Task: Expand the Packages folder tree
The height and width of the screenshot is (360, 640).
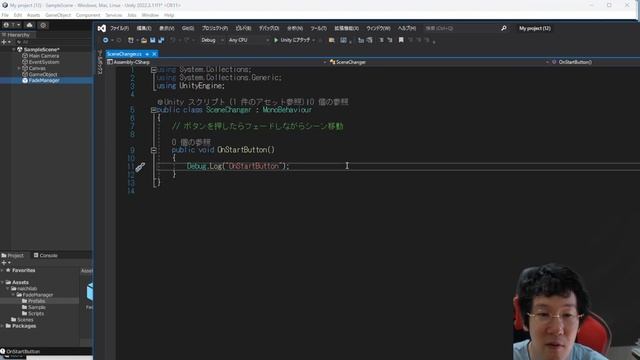Action: coord(2,326)
